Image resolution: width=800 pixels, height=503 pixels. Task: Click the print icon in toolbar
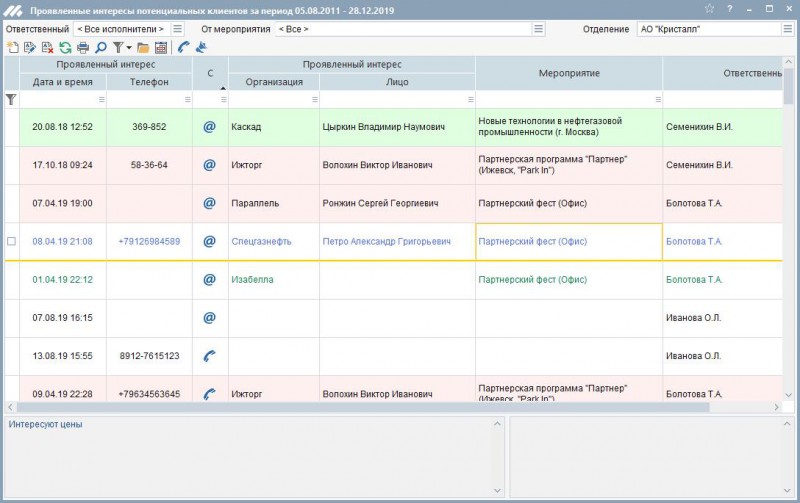coord(83,47)
